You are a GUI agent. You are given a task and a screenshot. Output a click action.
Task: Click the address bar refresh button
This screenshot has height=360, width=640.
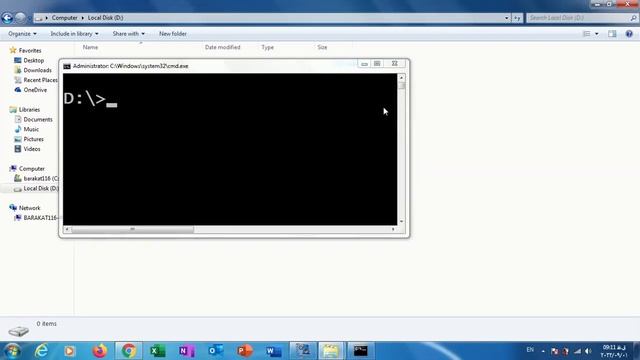pyautogui.click(x=517, y=18)
